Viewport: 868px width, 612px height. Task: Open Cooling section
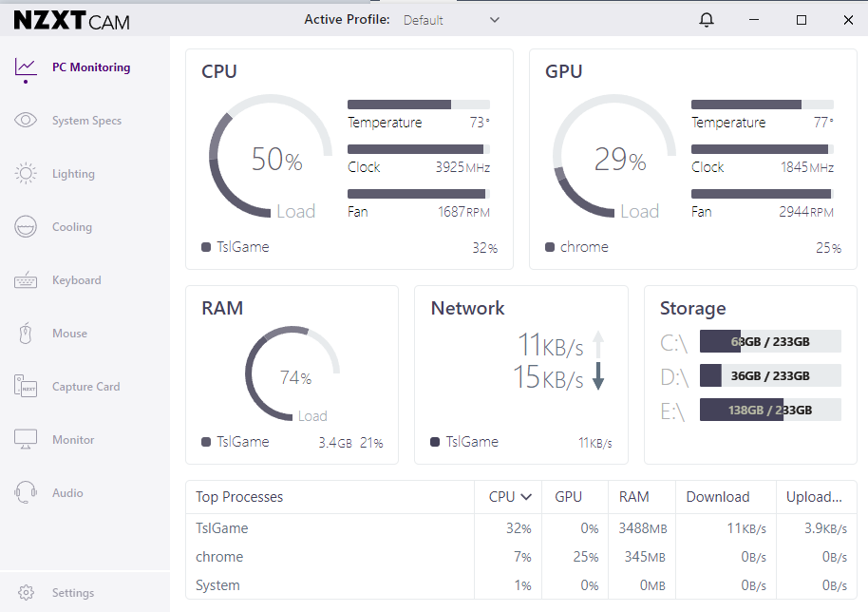tap(72, 227)
